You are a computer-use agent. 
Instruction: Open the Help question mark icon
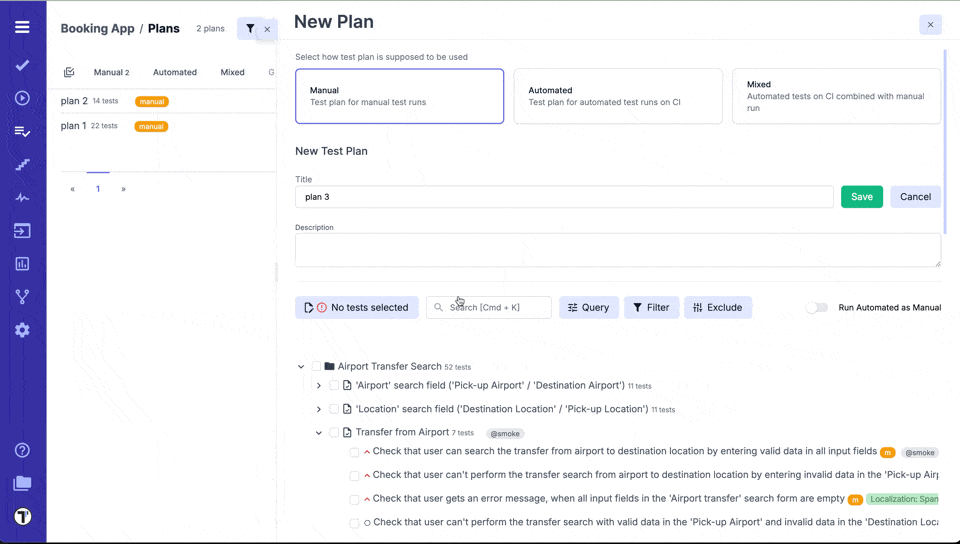click(22, 450)
